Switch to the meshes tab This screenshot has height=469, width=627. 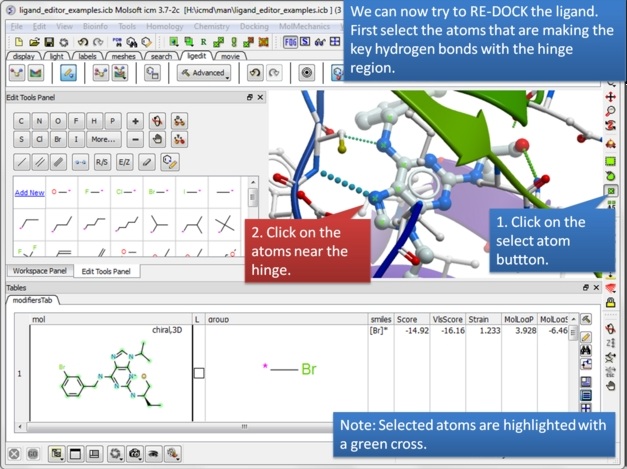click(x=122, y=57)
